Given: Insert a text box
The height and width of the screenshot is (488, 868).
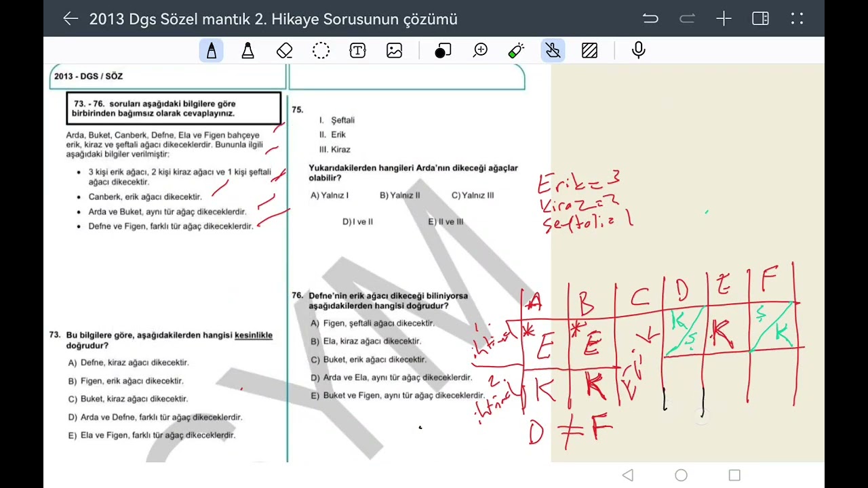Looking at the screenshot, I should (x=358, y=50).
